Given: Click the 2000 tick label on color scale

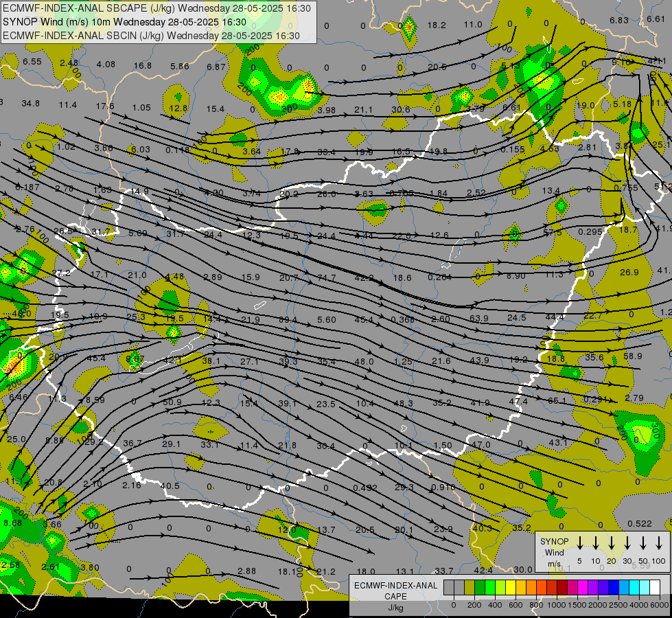Looking at the screenshot, I should (598, 605).
